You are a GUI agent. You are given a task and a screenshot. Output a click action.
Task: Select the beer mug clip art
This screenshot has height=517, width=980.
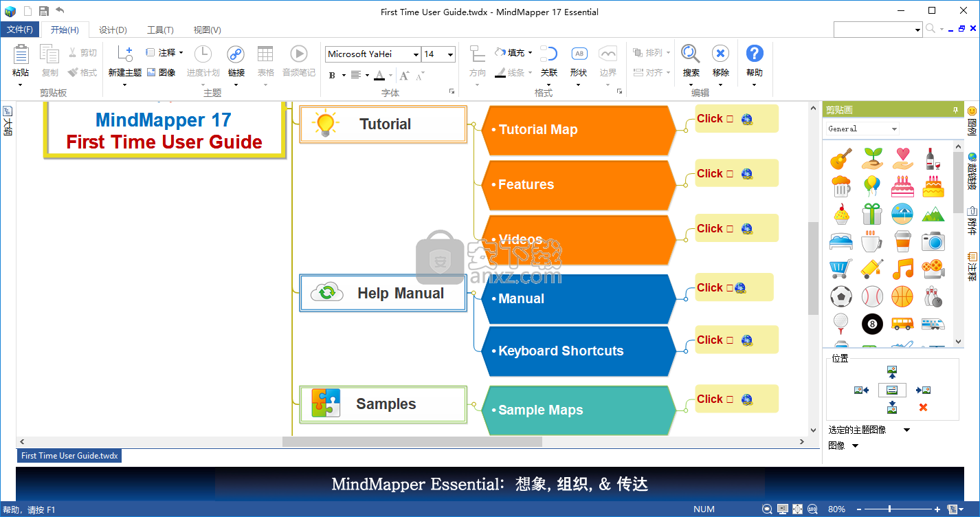[x=841, y=186]
